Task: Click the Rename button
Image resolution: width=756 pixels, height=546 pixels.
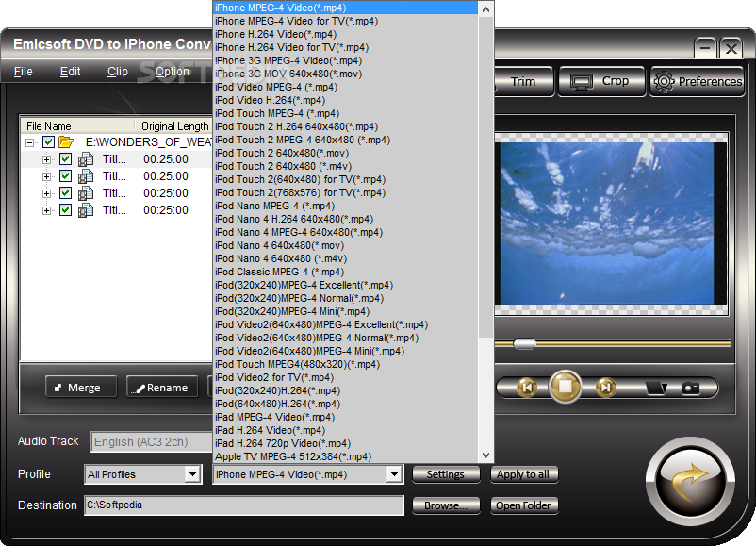Action: pos(162,387)
